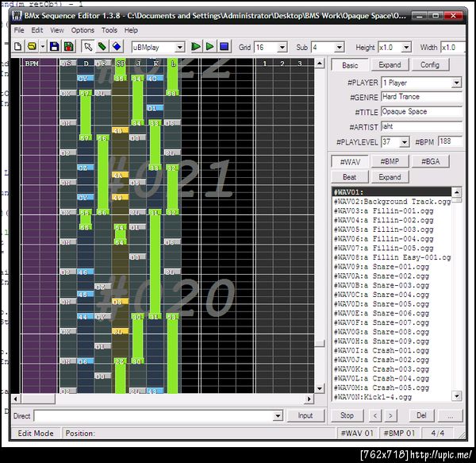Click the WAV list scroll up arrow
The image size is (476, 463).
pyautogui.click(x=457, y=192)
